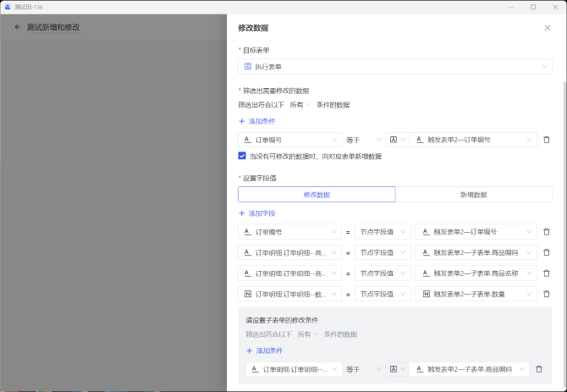Screen dimensions: 567x392
Task: Expand the 所有 condition match dropdown
Action: 300,105
